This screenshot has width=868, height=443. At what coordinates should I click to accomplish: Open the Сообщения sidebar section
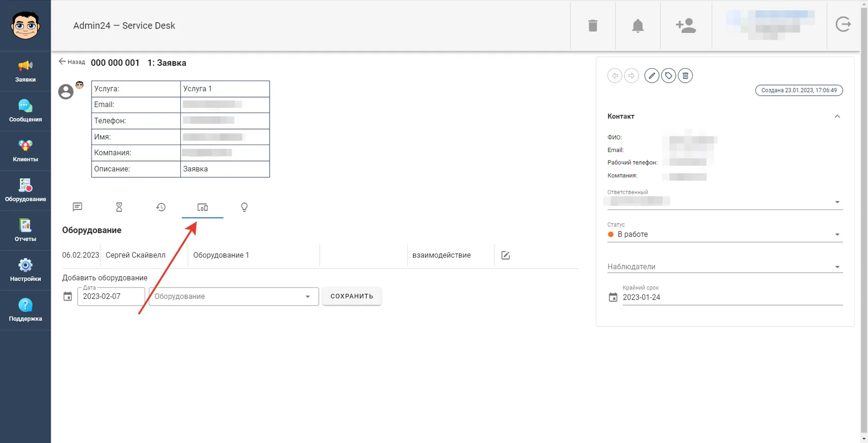point(25,111)
